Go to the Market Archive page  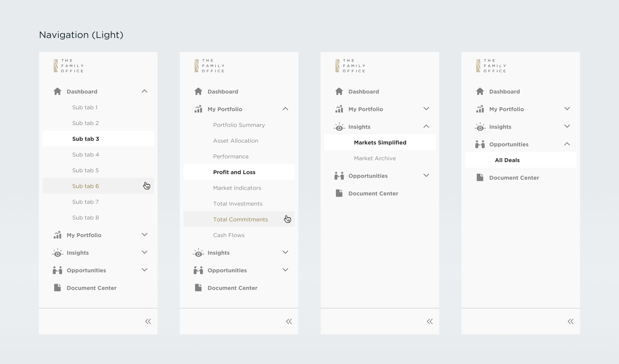375,158
